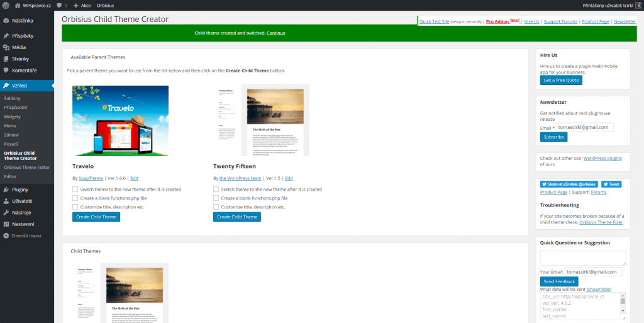Tick Twenty Fifteen customize title checkbox
Image resolution: width=644 pixels, height=323 pixels.
click(x=216, y=207)
